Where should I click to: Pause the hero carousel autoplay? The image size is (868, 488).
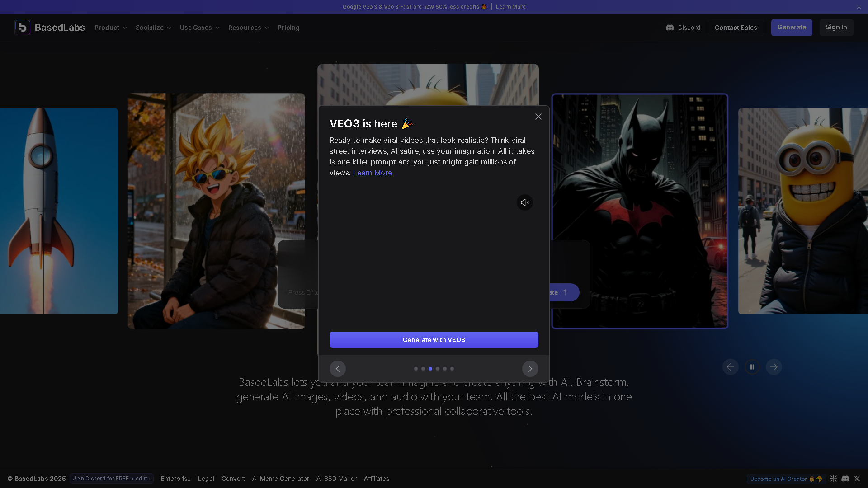coord(752,367)
